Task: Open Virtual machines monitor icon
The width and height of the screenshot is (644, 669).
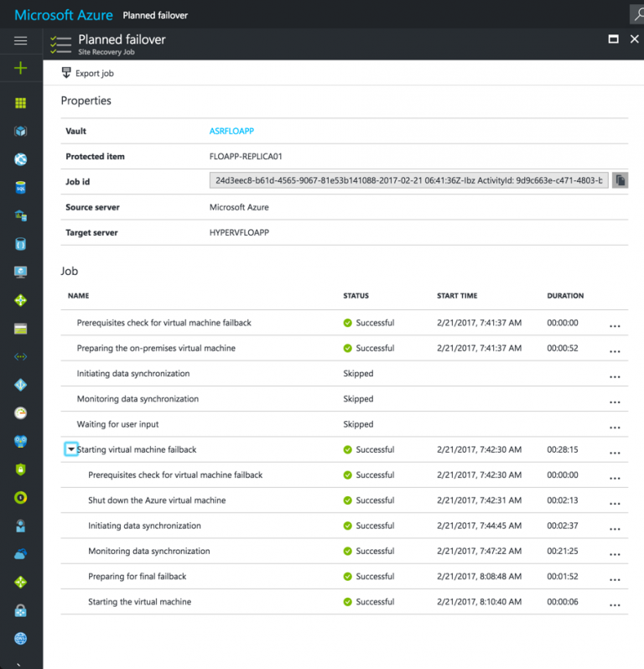Action: (x=20, y=272)
